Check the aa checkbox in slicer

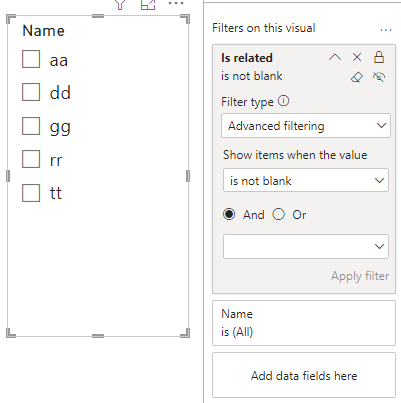[x=31, y=59]
